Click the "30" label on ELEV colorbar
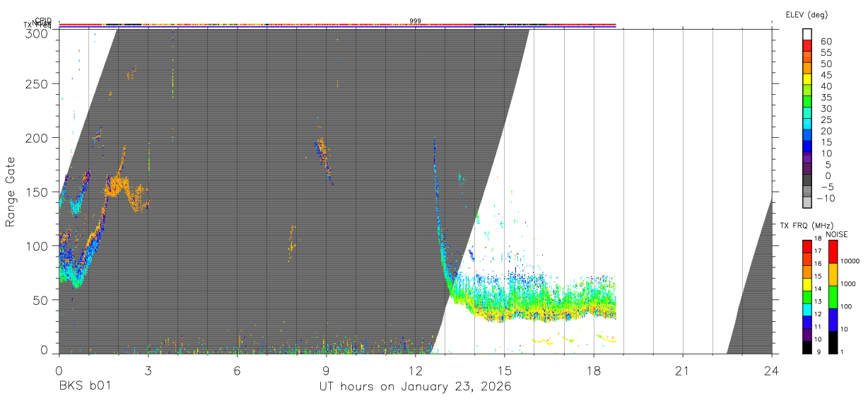Screen dimensions: 868x401 coord(826,109)
